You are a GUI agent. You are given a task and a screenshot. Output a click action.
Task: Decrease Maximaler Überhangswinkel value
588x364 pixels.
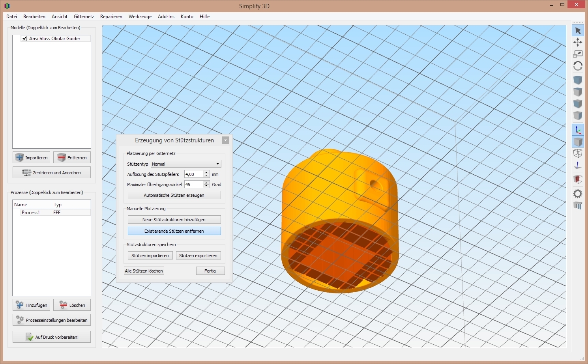[206, 186]
